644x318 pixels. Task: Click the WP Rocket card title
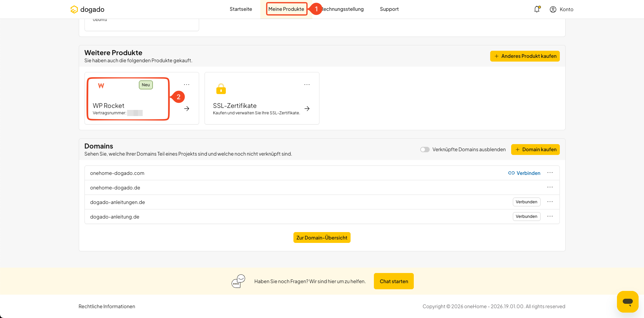109,106
